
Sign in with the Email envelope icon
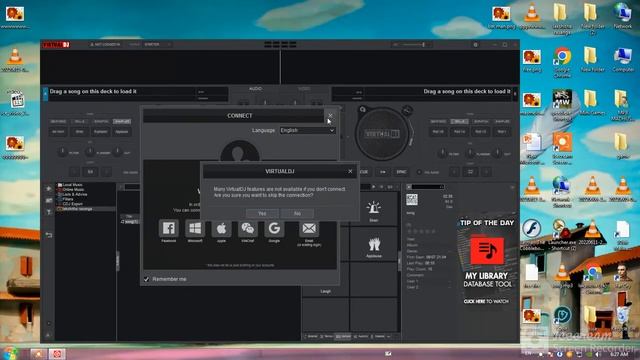(309, 228)
